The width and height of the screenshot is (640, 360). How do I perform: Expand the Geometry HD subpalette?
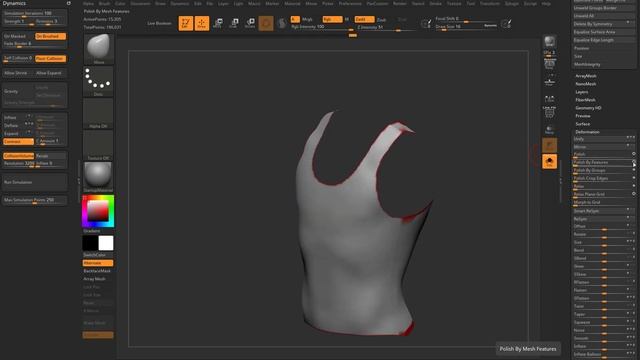pos(588,108)
